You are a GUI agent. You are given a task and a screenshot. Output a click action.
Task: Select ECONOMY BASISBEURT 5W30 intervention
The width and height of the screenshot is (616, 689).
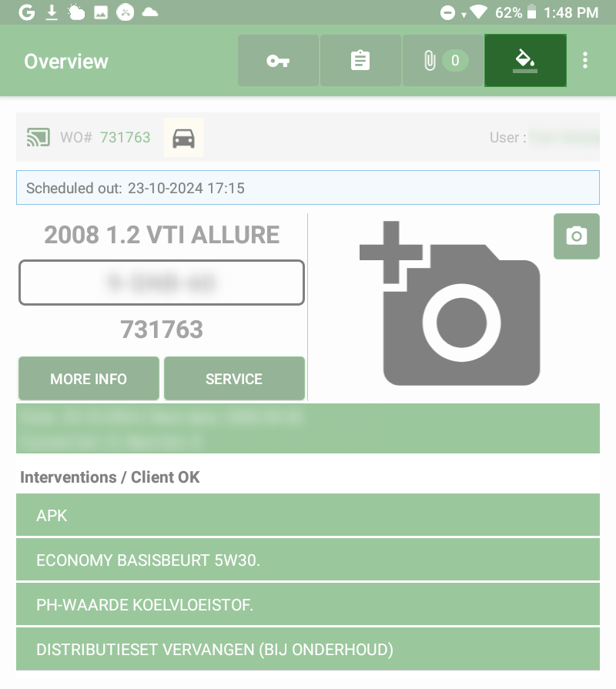pos(308,560)
